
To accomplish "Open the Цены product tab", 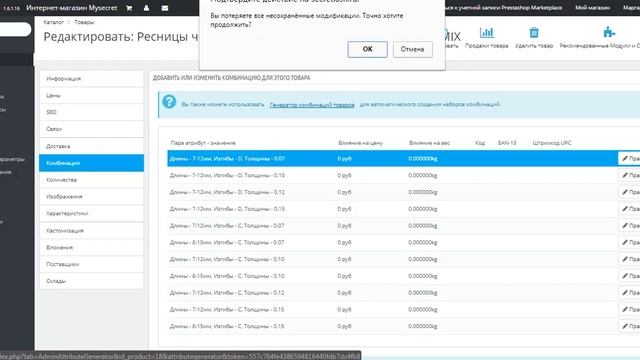I will point(91,96).
